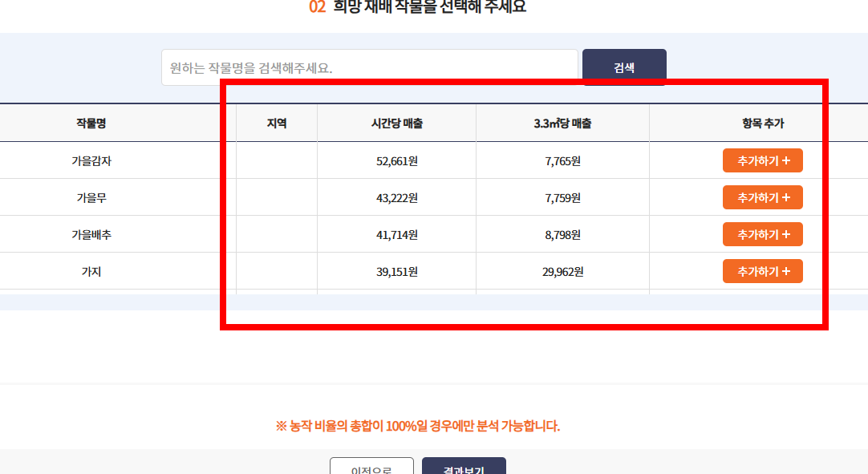
Task: Add 가을무 using 추가하기 button
Action: click(x=762, y=196)
